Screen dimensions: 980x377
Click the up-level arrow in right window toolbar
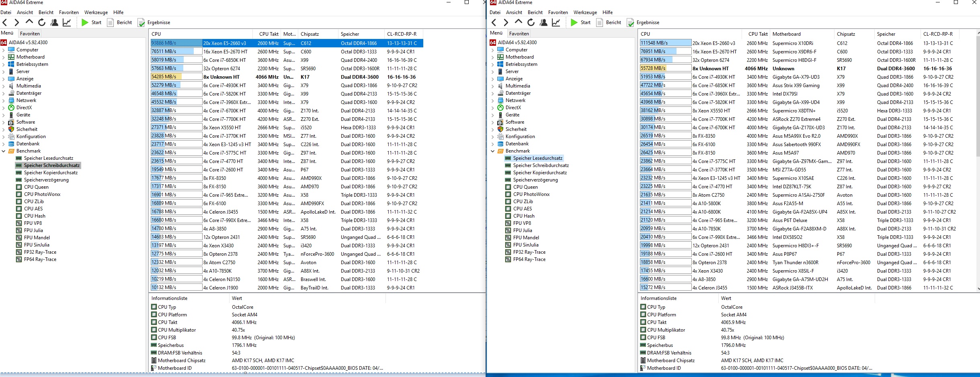[x=518, y=22]
